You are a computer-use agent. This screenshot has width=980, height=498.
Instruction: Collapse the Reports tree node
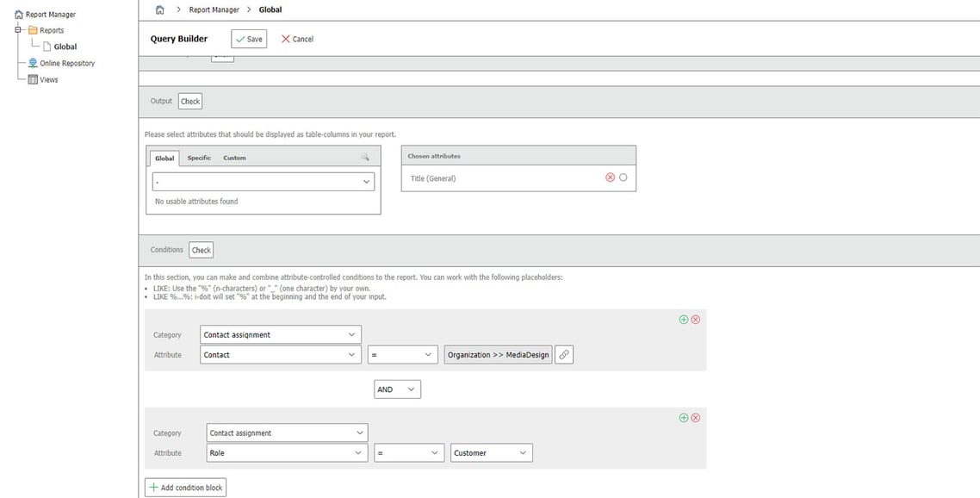[x=18, y=30]
